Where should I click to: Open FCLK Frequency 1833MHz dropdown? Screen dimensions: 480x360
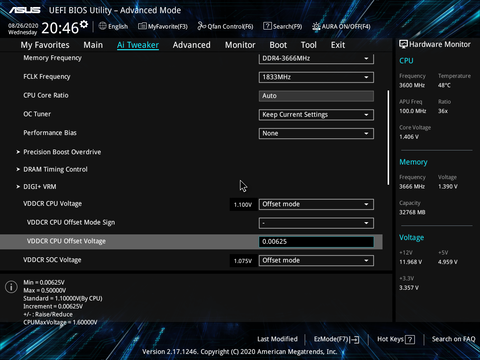tap(316, 77)
